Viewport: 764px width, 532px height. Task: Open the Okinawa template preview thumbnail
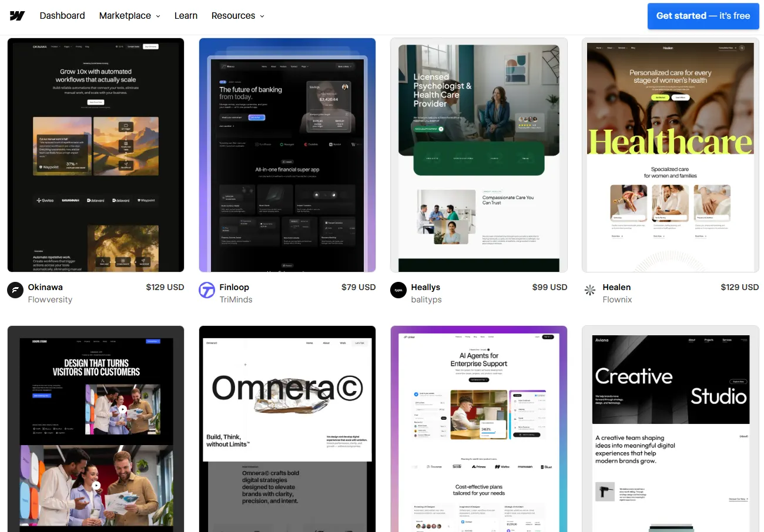(x=96, y=155)
